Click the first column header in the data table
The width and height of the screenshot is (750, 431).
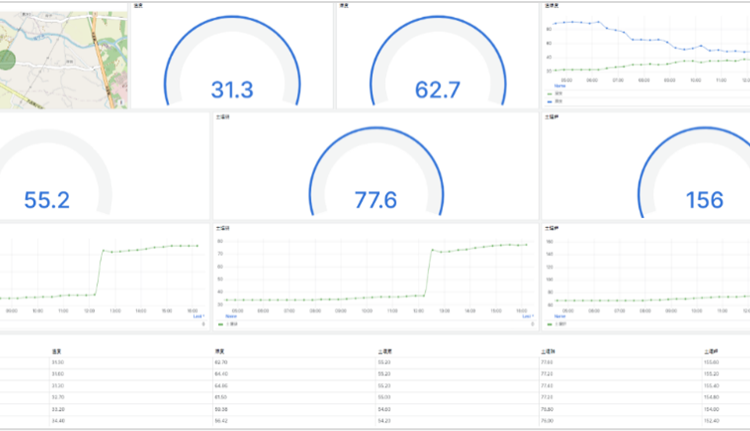56,351
